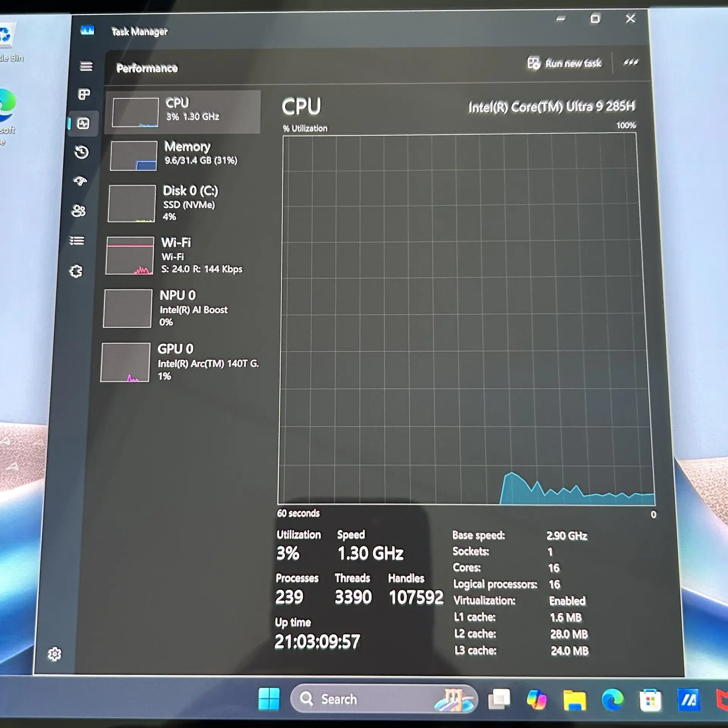
Task: Click the Task Manager app icon in title bar
Action: tap(87, 30)
